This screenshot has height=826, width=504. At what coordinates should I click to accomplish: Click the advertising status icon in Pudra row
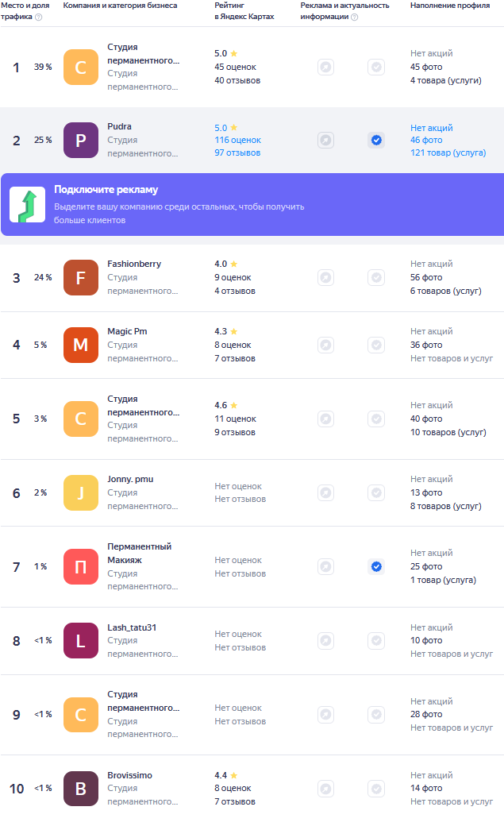326,140
